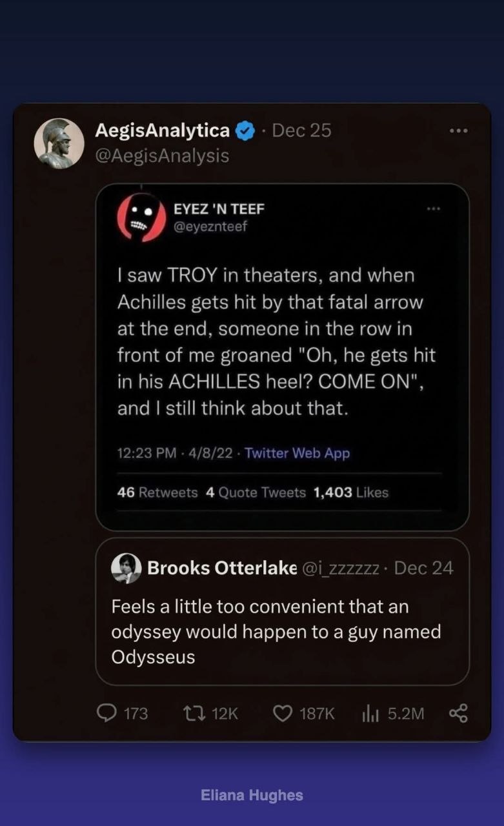
Task: Show the 1,403 Likes list
Action: 351,492
